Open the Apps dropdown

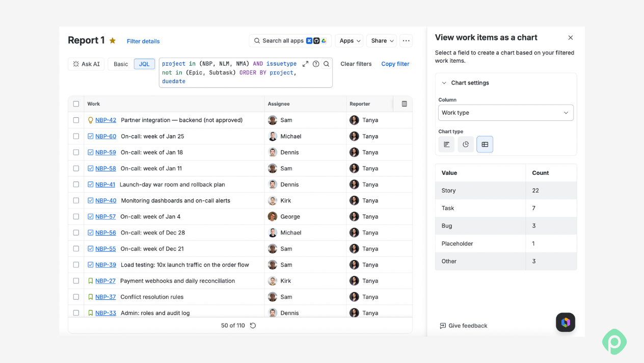click(349, 41)
